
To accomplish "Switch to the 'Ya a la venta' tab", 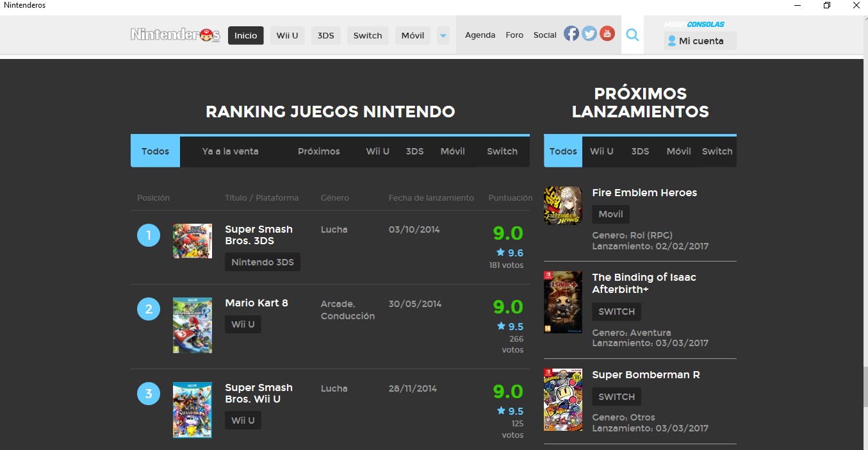I will (x=231, y=151).
